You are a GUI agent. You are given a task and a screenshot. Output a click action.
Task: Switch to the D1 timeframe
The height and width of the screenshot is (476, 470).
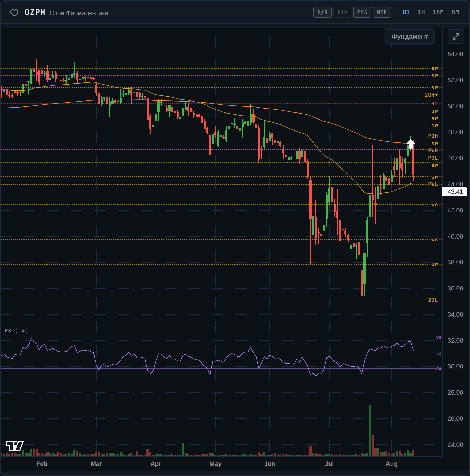(x=406, y=12)
